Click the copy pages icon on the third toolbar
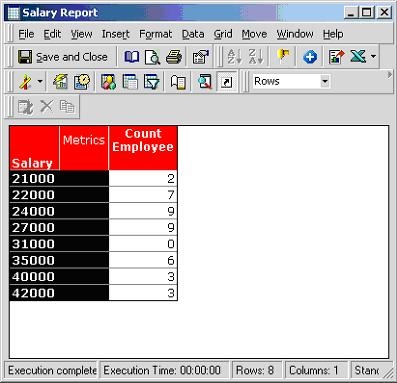 coord(67,107)
